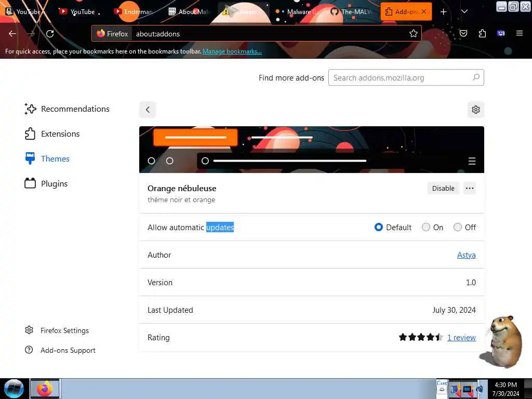Screen dimensions: 532x399
Task: Click Recommendations sparkle icon in sidebar
Action: tap(30, 109)
